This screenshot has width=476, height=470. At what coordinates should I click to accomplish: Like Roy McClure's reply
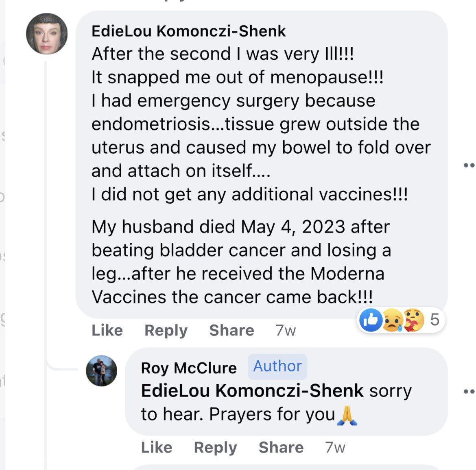(x=157, y=447)
